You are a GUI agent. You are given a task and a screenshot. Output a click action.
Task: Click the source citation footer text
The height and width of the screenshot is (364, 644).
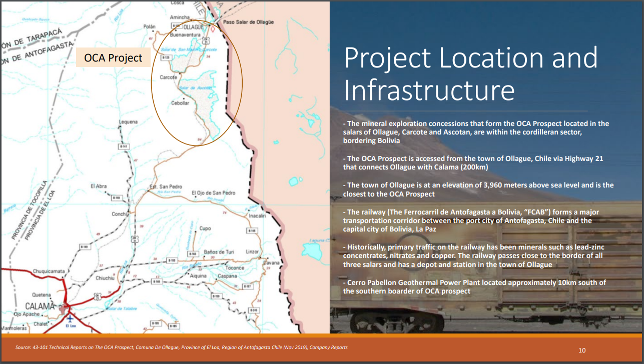pyautogui.click(x=181, y=347)
